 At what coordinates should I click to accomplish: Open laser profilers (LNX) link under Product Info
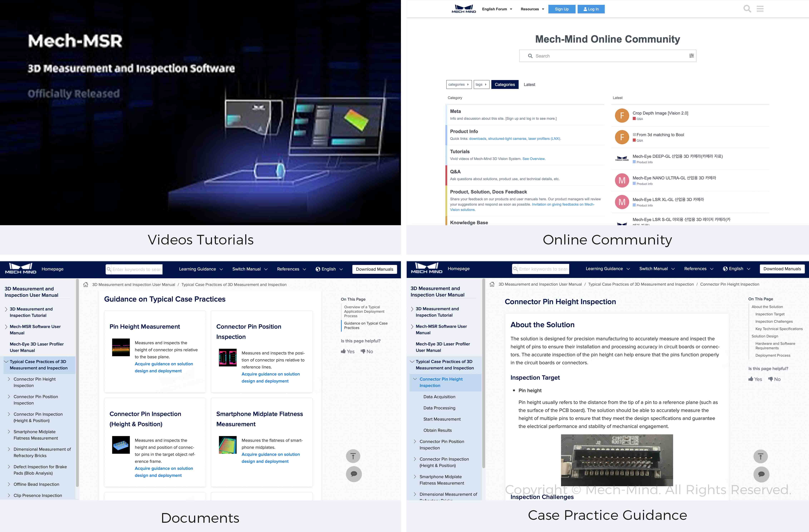[x=544, y=139]
